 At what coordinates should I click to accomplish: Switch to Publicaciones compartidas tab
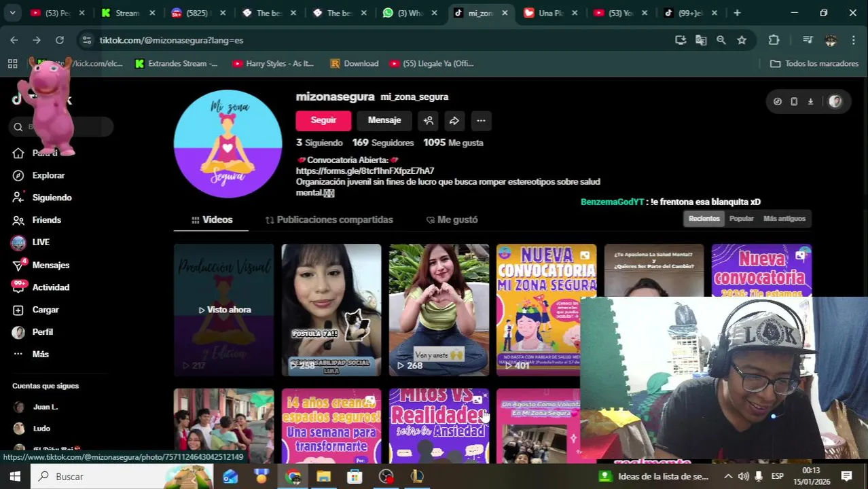click(x=329, y=219)
